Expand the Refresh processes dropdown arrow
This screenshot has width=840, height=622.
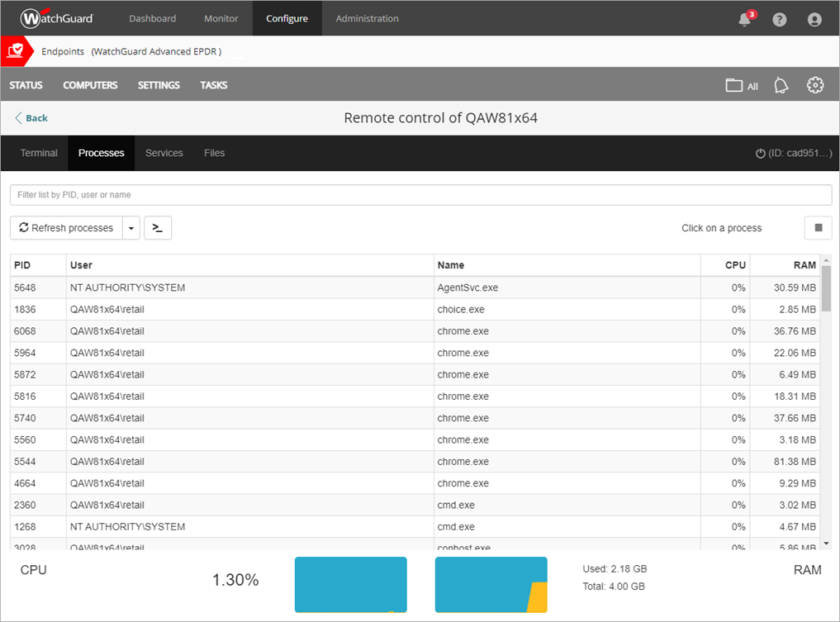coord(131,228)
